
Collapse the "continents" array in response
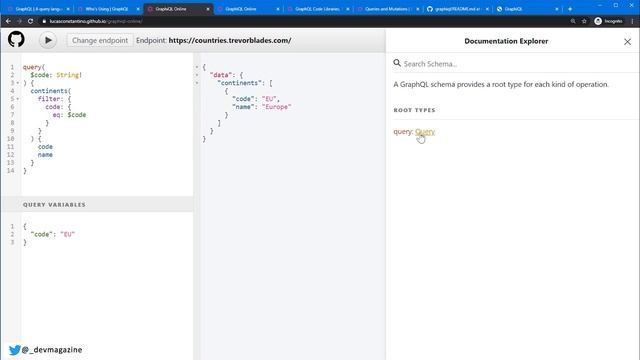click(x=197, y=83)
